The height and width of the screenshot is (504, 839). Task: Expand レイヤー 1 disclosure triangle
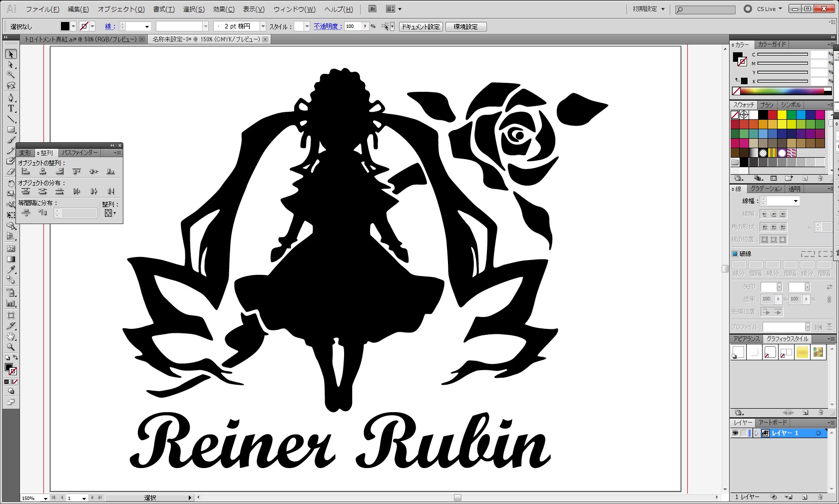756,433
